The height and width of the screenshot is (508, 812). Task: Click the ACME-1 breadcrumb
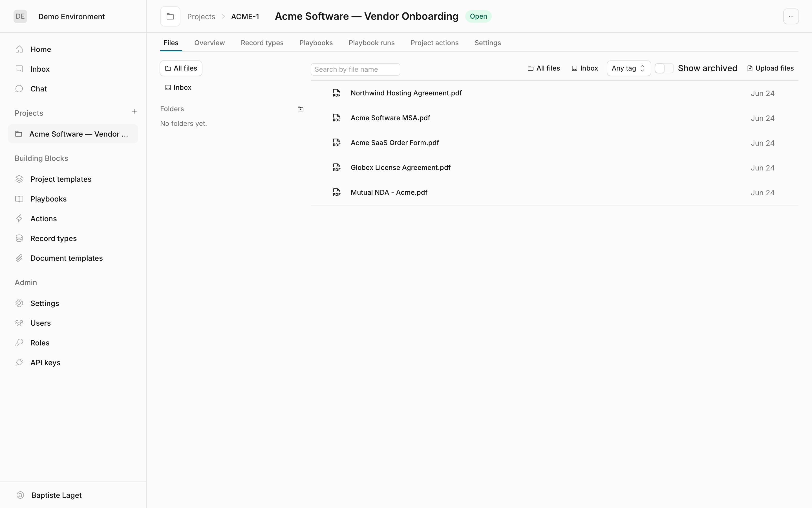[x=245, y=16]
